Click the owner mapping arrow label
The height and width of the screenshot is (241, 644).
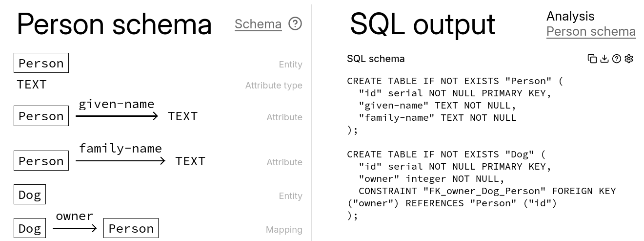tap(75, 216)
